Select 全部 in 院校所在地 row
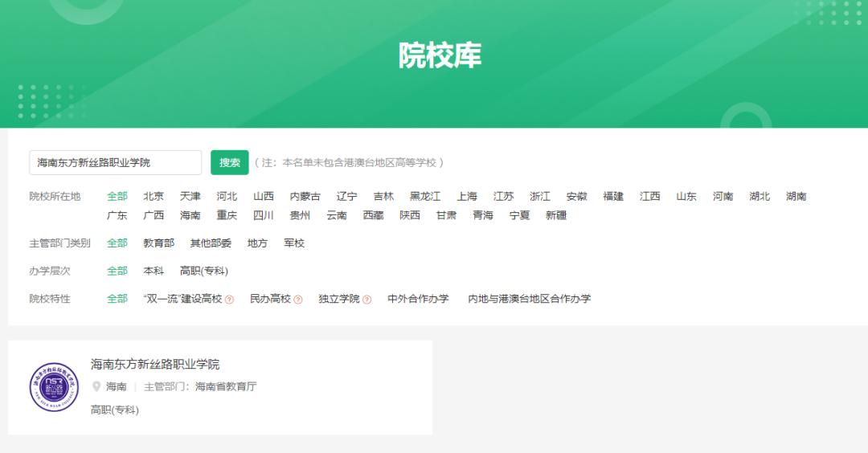This screenshot has width=868, height=453. click(117, 196)
